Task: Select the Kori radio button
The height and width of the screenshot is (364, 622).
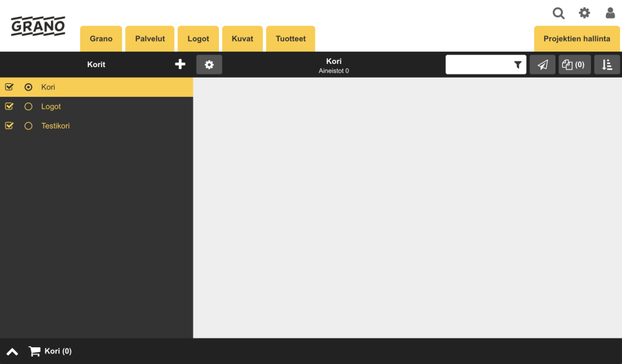Action: pos(28,87)
